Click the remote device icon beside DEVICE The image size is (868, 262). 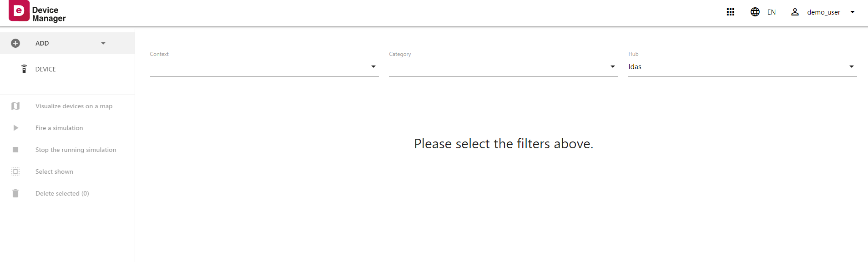24,69
